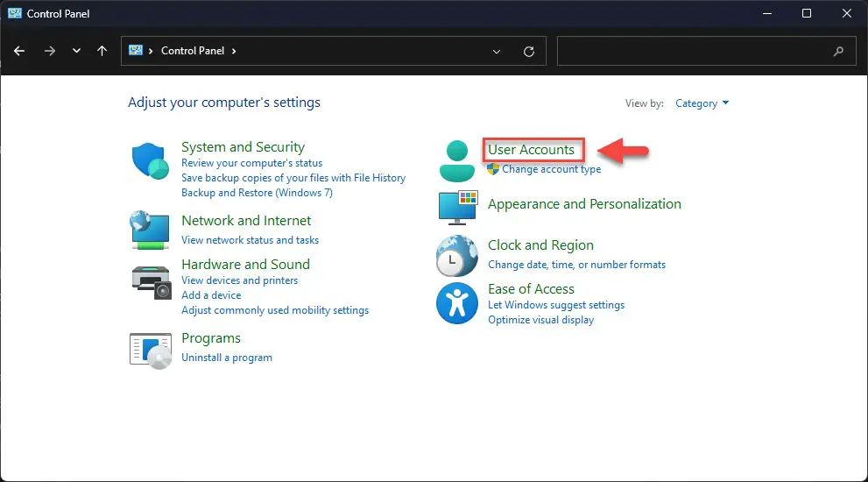Refresh the Control Panel view
Screen dimensions: 868x482
point(529,51)
